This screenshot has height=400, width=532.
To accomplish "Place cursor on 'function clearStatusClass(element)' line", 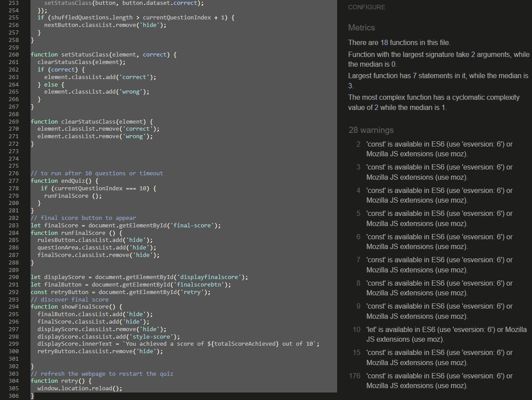I will click(92, 121).
